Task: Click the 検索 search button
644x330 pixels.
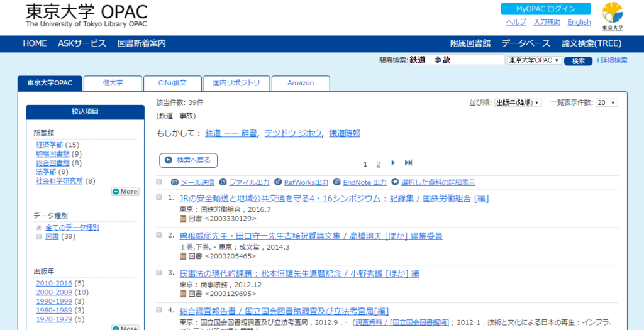Action: pyautogui.click(x=579, y=61)
